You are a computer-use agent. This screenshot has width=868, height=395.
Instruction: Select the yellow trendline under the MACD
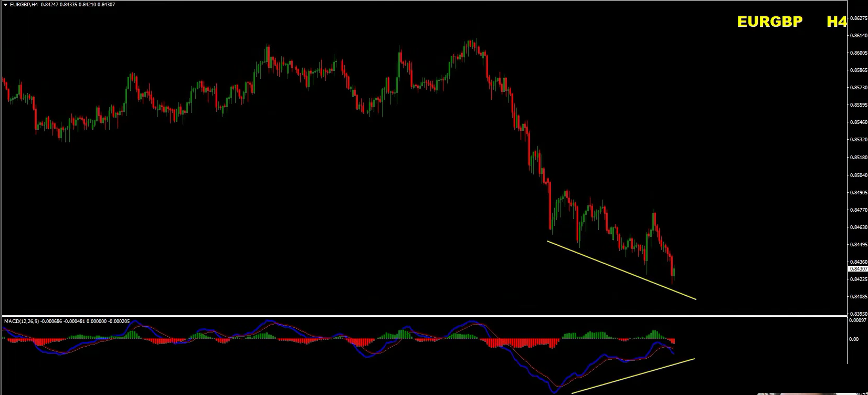pos(633,376)
